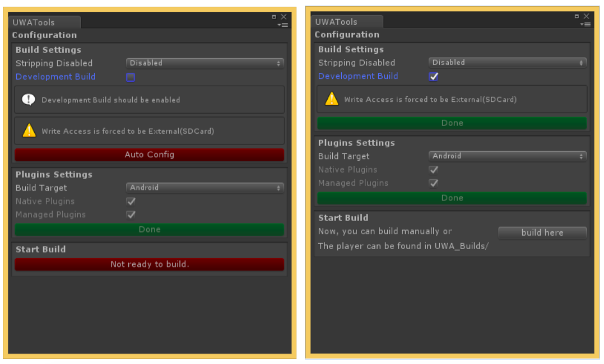Enable the unchecked Development Build checkbox
The width and height of the screenshot is (604, 364).
pos(131,77)
